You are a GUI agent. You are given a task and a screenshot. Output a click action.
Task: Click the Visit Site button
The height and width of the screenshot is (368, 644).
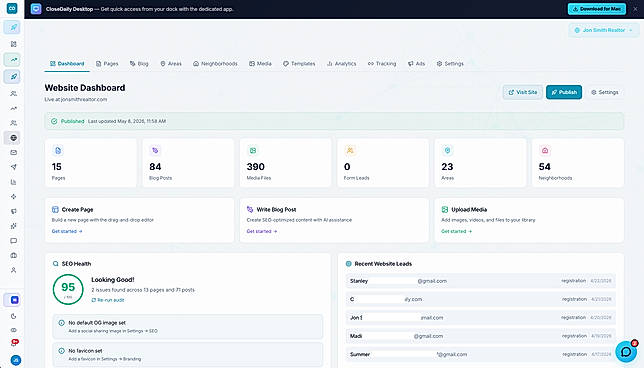[x=523, y=92]
